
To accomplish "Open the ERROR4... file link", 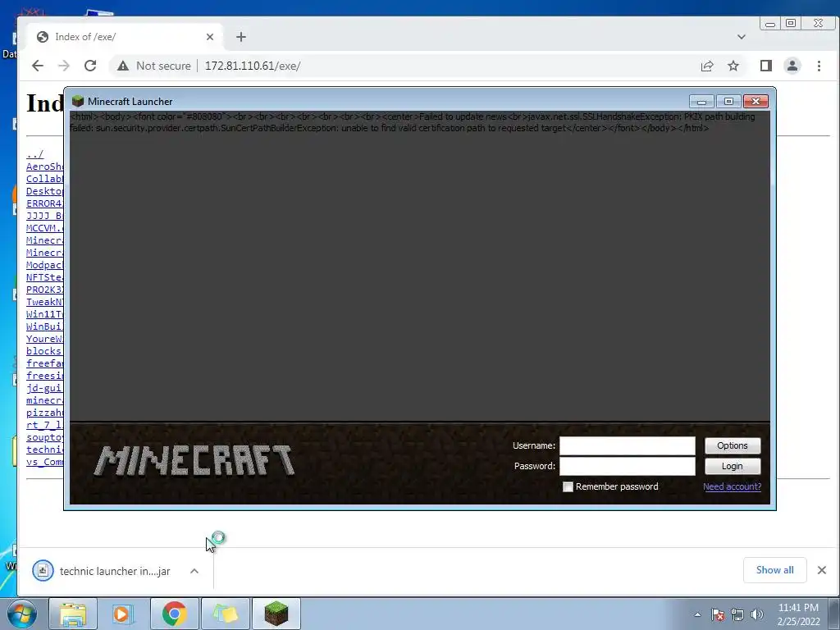I will coord(44,203).
